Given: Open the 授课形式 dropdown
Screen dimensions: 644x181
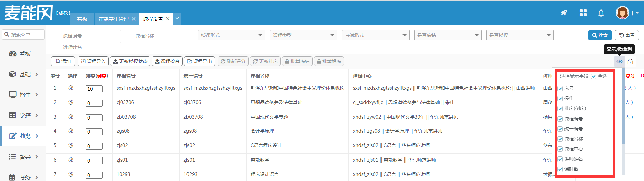Looking at the screenshot, I should point(231,35).
